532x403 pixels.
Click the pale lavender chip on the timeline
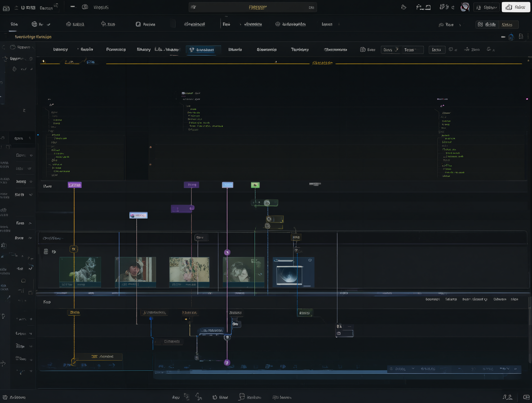click(x=138, y=215)
